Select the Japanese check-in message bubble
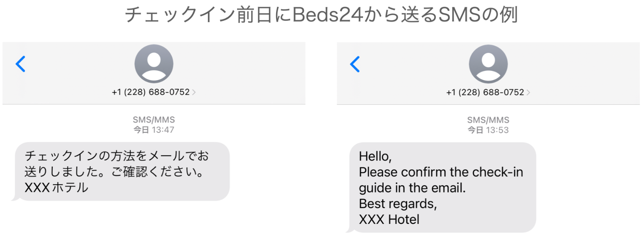Viewport: 644px width, 240px height. coord(122,171)
